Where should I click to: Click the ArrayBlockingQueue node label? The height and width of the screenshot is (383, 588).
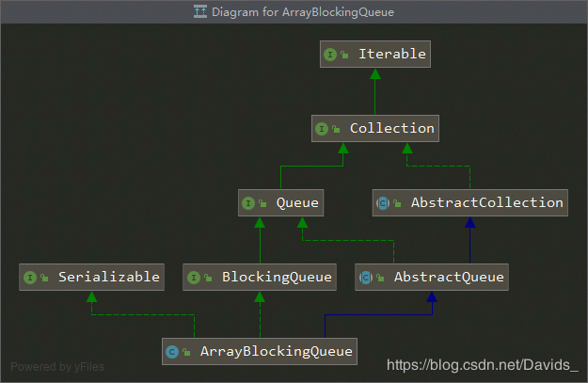click(x=277, y=352)
